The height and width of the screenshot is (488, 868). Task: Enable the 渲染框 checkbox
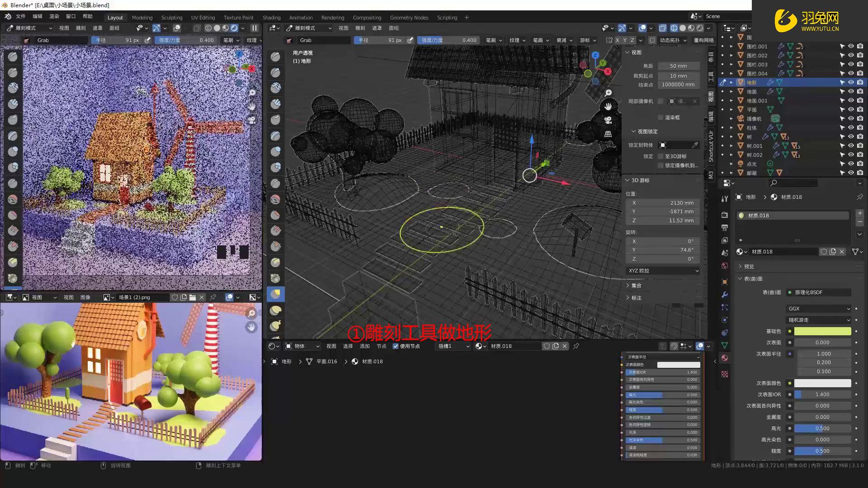point(660,117)
